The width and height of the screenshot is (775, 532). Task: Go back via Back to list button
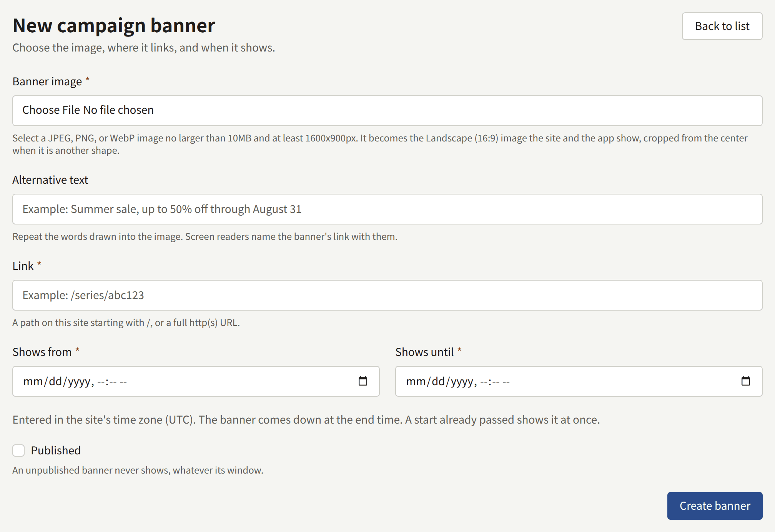point(722,26)
